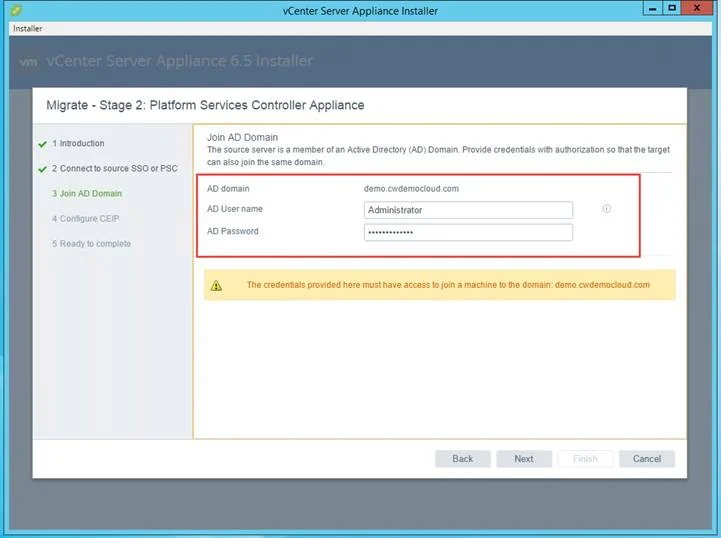
Task: Select step 1 Introduction
Action: [x=78, y=143]
